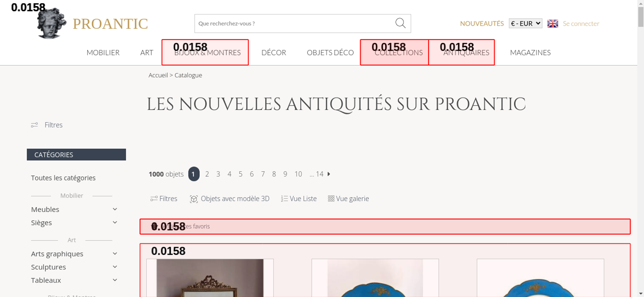Image resolution: width=644 pixels, height=297 pixels.
Task: Click the PROANTIC wordmark
Action: pos(110,24)
